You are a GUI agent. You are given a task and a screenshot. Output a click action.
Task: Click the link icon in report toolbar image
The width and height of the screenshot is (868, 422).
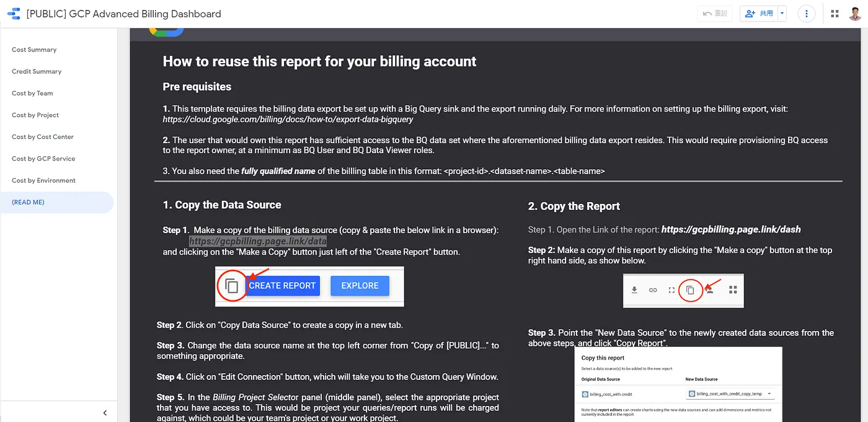(653, 290)
